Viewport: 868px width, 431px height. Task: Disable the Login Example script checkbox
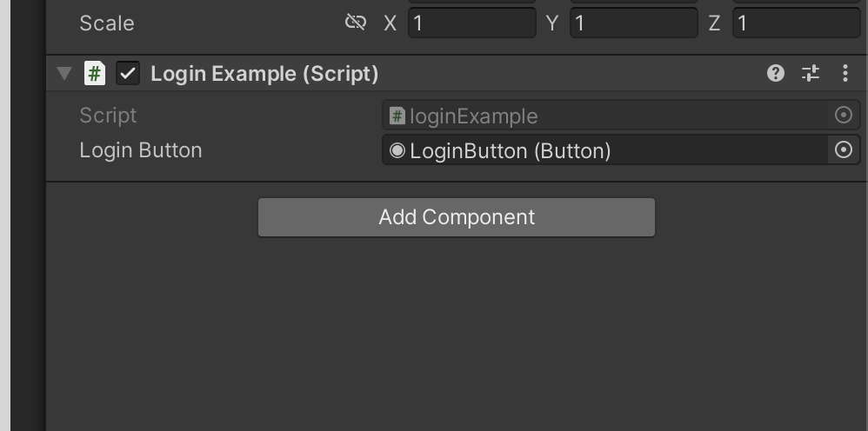tap(128, 73)
